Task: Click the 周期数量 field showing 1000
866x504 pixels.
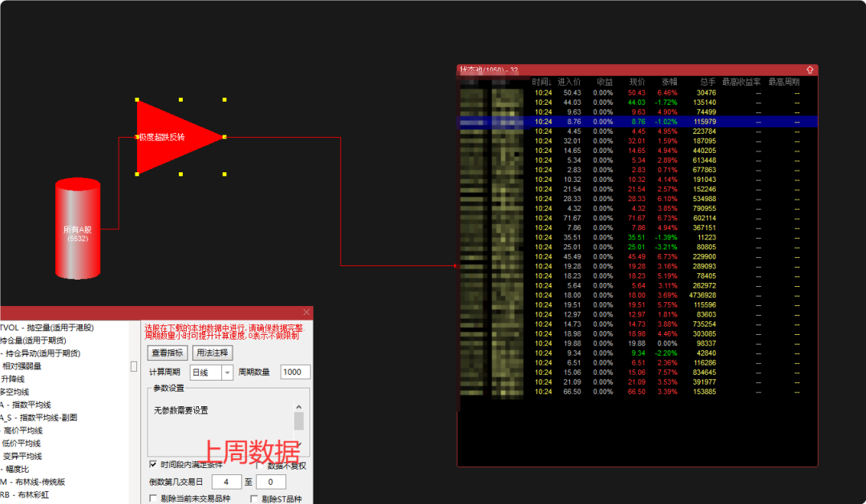Action: click(x=295, y=372)
